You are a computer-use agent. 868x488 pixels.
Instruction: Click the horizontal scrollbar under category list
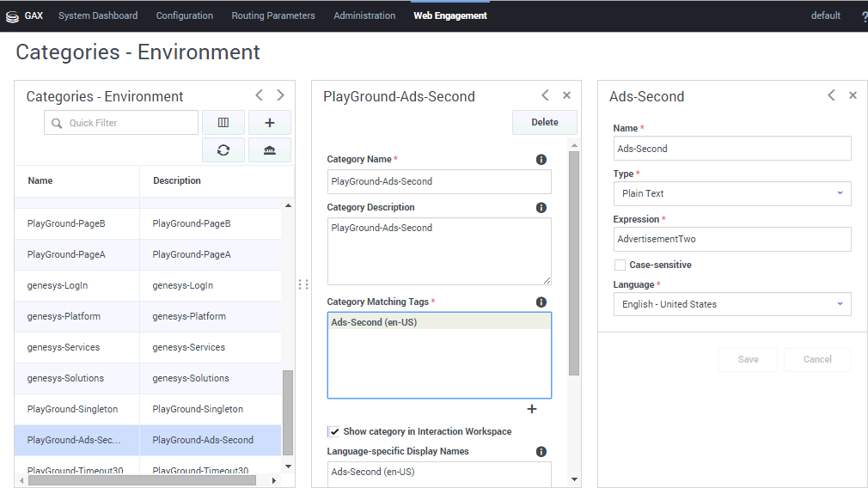coord(142,480)
